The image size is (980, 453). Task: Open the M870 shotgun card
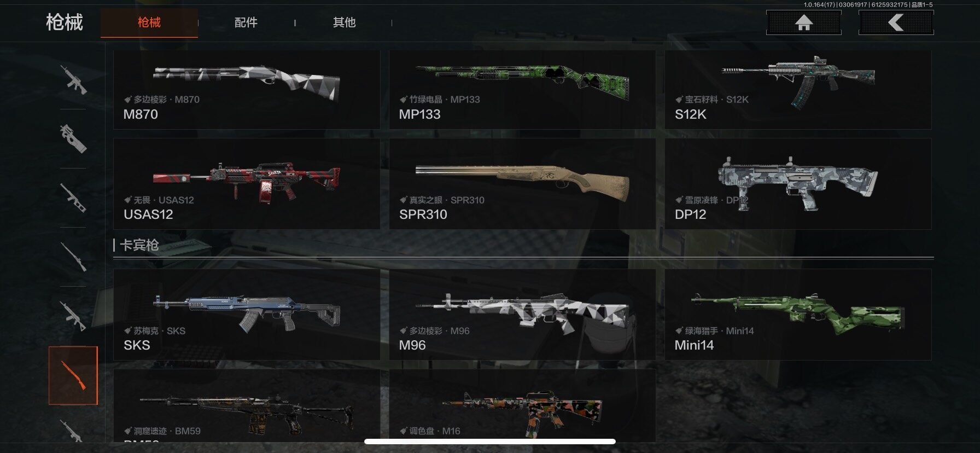[247, 90]
